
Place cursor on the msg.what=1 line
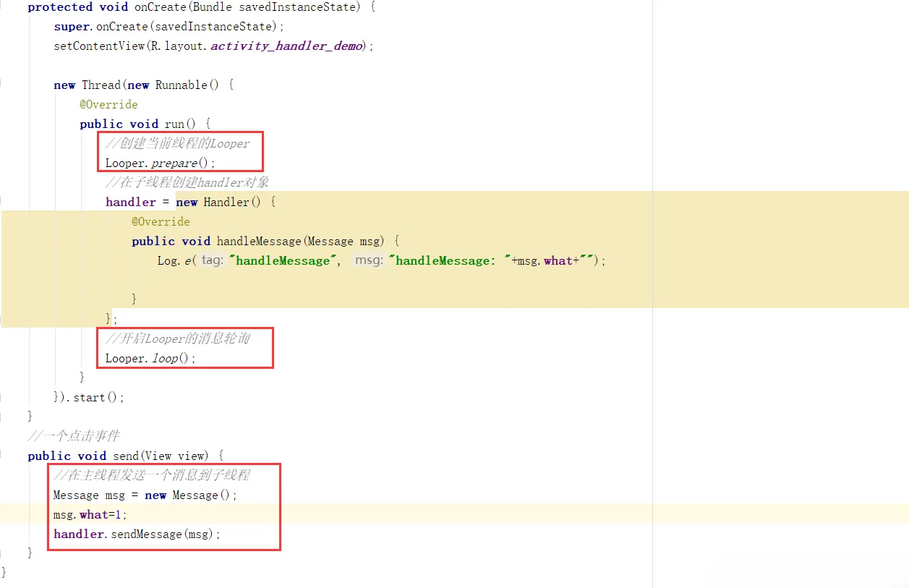click(x=90, y=514)
